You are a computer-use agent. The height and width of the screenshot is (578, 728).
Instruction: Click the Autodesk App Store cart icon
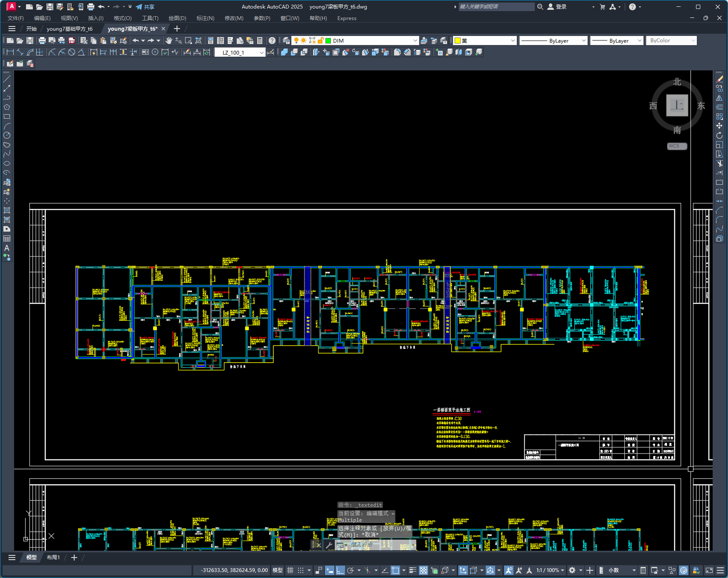tap(602, 7)
